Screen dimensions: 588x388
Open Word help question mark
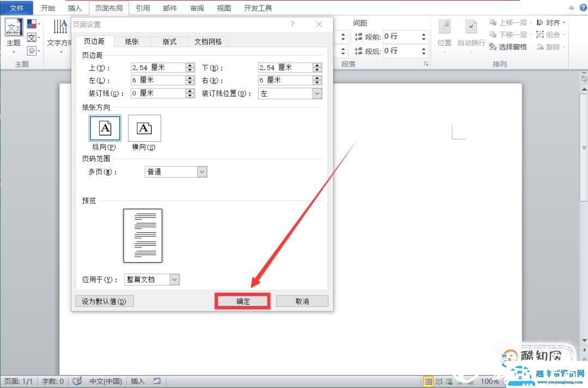pos(583,8)
